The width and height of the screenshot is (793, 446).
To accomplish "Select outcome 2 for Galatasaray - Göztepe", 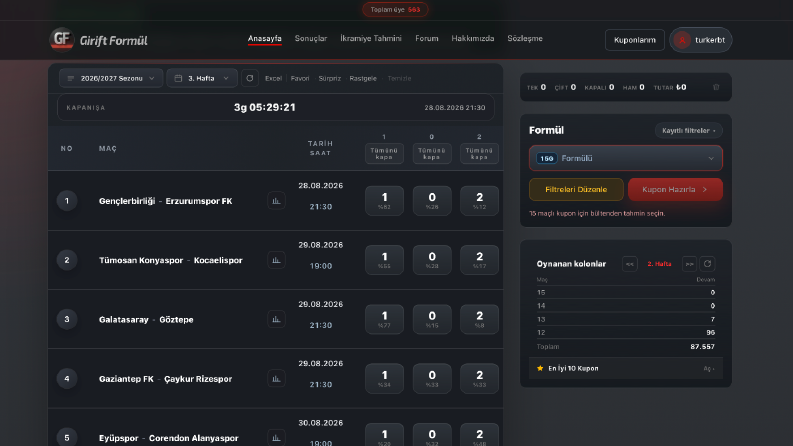I will (x=479, y=319).
